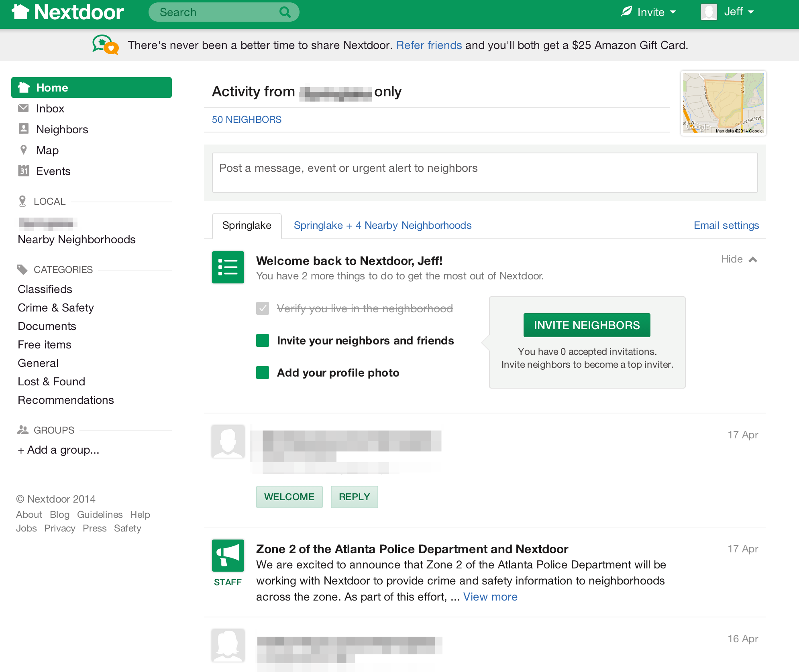
Task: Click the REPLY button
Action: click(x=355, y=497)
